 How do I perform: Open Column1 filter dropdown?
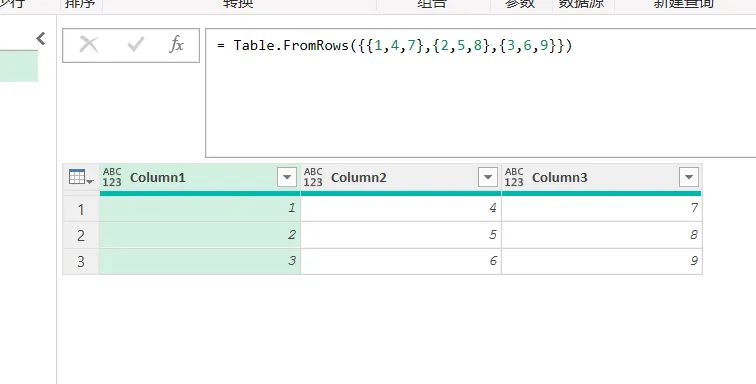point(287,178)
